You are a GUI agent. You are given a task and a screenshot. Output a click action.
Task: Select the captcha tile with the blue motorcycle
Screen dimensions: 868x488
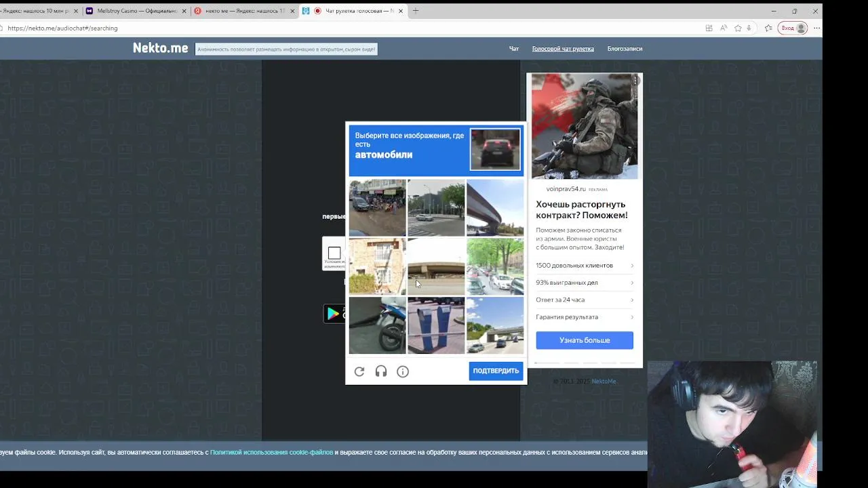click(x=377, y=325)
